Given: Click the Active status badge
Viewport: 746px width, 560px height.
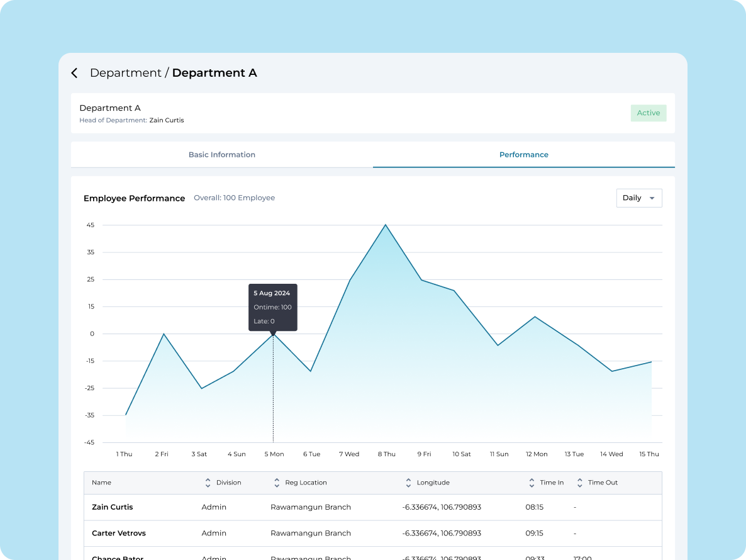Looking at the screenshot, I should [648, 113].
